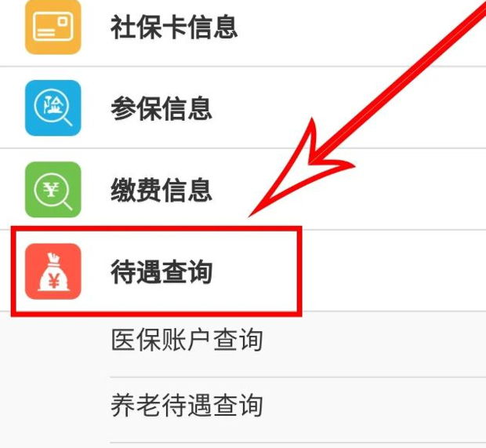Expand the 待遇查询 section label
The image size is (486, 448).
pyautogui.click(x=161, y=271)
